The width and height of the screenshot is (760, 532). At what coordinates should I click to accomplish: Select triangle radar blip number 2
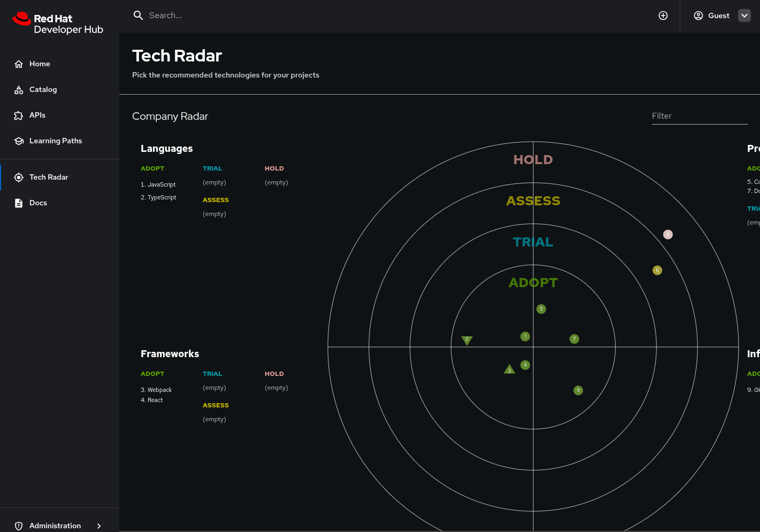click(x=467, y=340)
